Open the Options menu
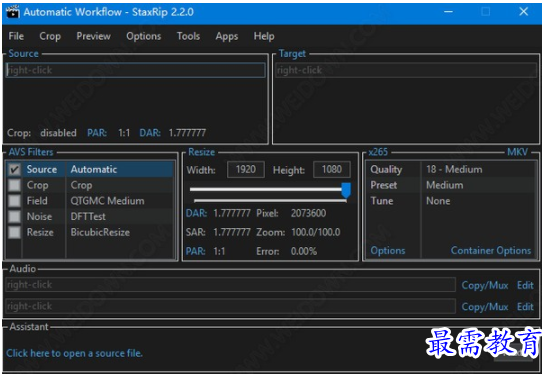This screenshot has height=374, width=550. [x=143, y=36]
